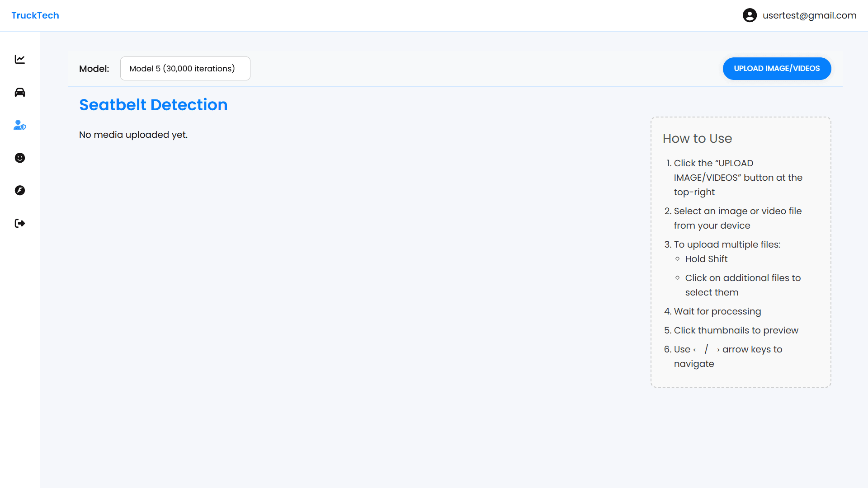Open the smiley face detection page
The height and width of the screenshot is (488, 868).
click(x=20, y=158)
